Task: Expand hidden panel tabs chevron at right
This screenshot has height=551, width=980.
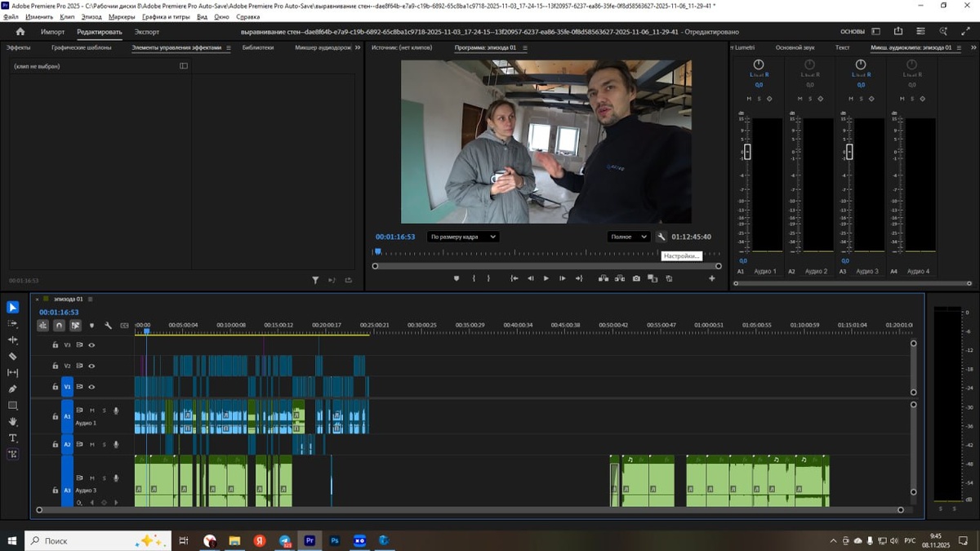Action: 972,47
